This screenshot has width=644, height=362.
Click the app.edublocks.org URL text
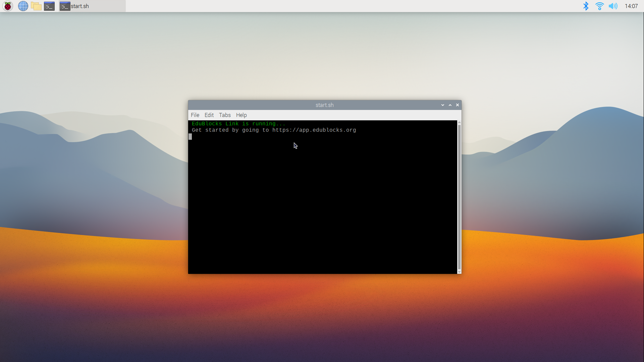(314, 130)
